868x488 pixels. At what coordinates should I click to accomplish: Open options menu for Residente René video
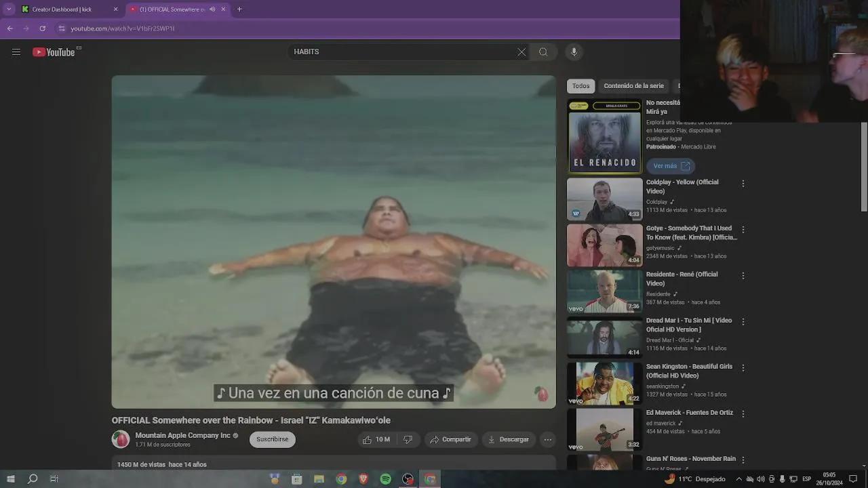(x=743, y=276)
